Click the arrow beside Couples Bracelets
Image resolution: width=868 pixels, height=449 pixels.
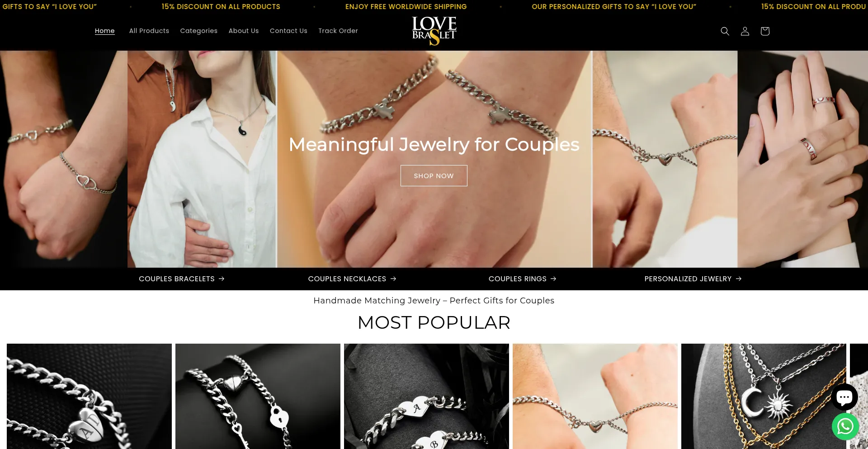pos(222,279)
